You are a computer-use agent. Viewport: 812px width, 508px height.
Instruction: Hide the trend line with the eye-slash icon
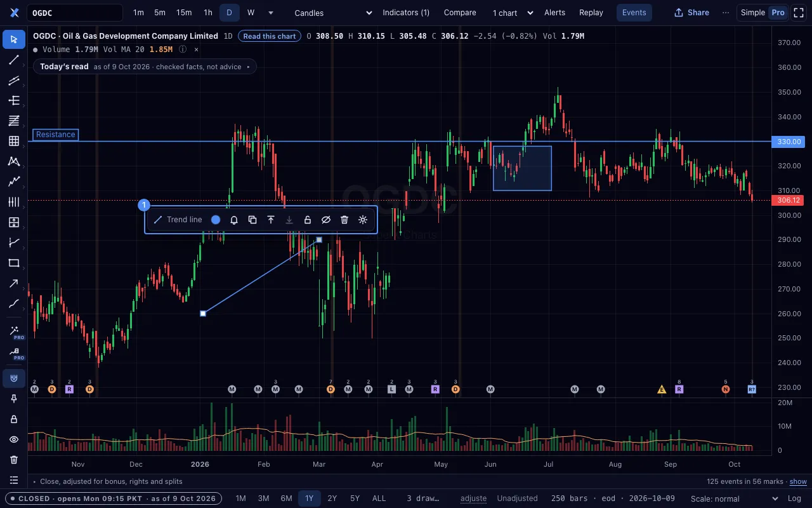326,220
